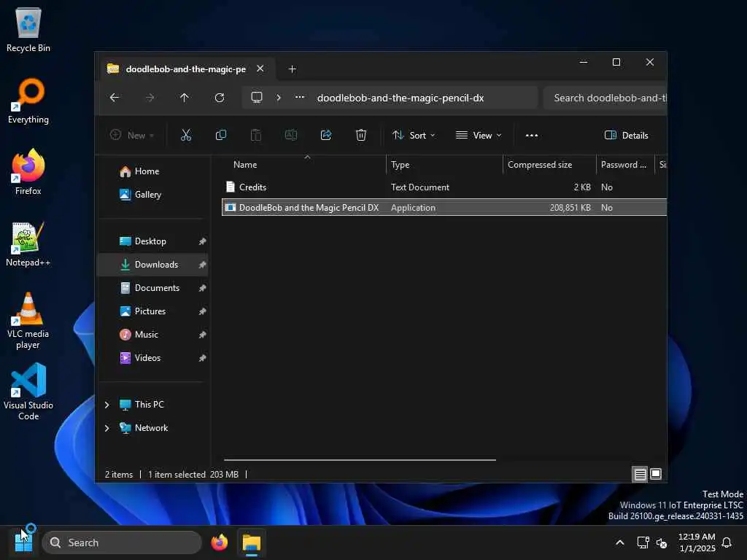This screenshot has height=560, width=747.
Task: Select the Everything desktop icon
Action: [28, 101]
